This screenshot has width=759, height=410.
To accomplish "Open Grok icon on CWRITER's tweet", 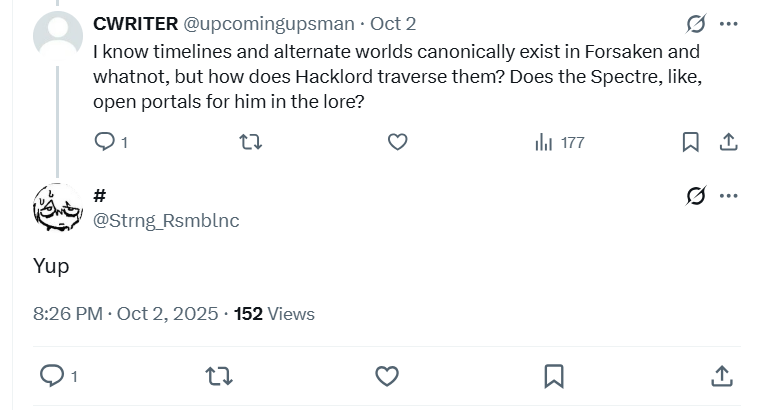I will pyautogui.click(x=696, y=23).
